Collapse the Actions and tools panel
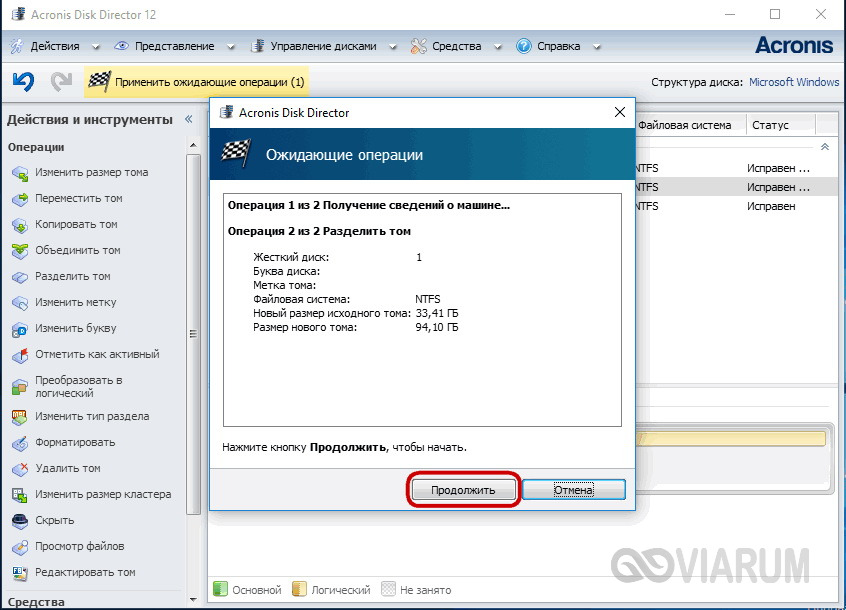846x610 pixels. coord(188,119)
